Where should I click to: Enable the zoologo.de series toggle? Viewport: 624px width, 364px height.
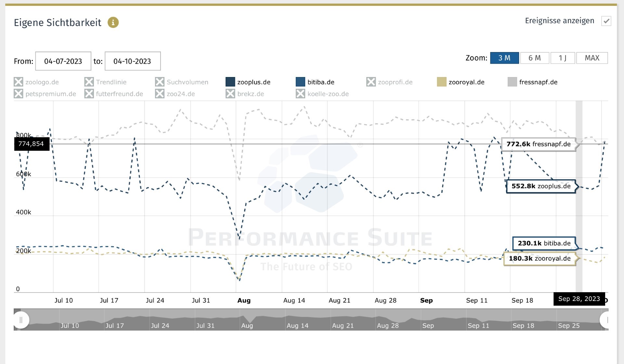coord(19,82)
